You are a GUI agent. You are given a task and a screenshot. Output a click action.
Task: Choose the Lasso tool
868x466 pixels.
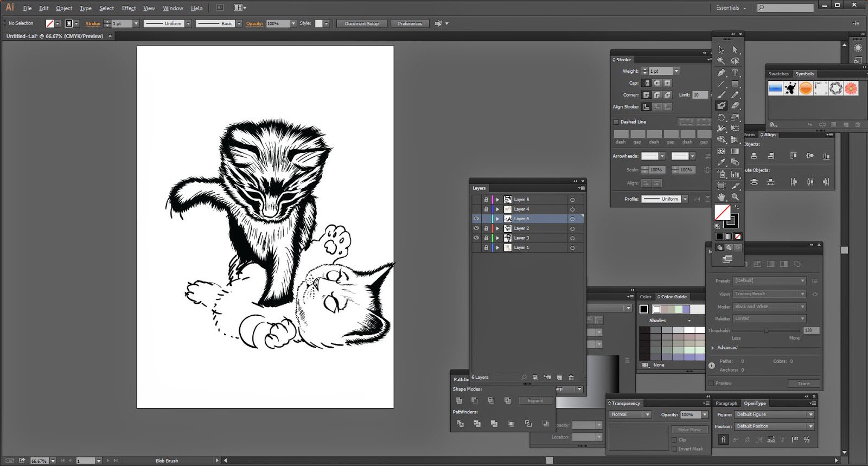[735, 61]
